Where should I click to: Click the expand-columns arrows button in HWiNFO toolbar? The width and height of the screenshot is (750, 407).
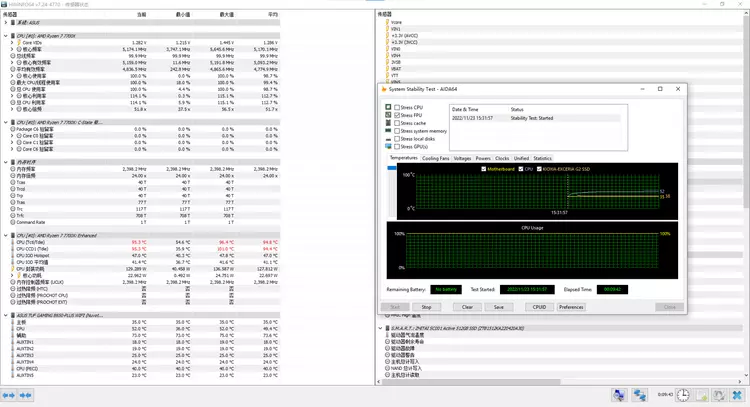pyautogui.click(x=9, y=395)
